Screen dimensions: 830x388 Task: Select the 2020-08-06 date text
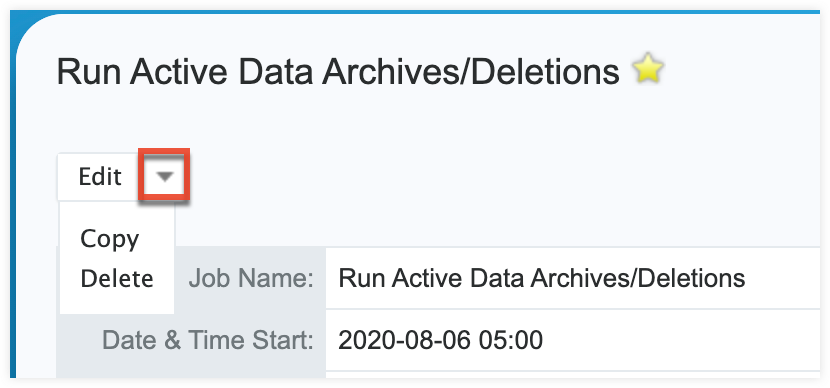[x=404, y=340]
